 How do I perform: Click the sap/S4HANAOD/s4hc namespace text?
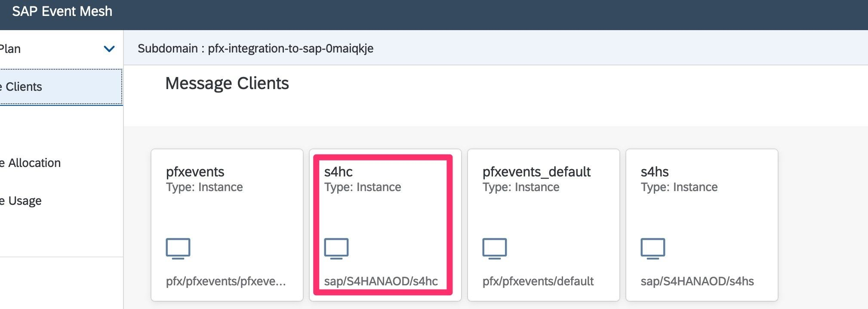pos(381,281)
